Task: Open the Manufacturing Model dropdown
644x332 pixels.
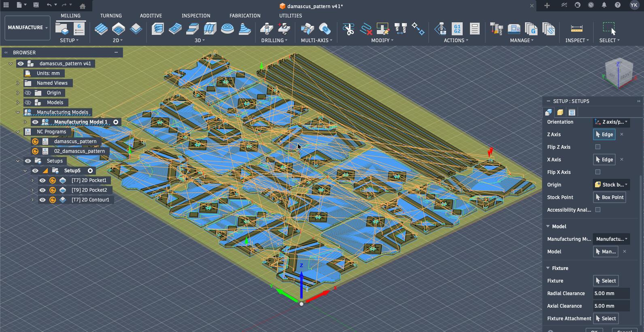Action: pos(611,239)
